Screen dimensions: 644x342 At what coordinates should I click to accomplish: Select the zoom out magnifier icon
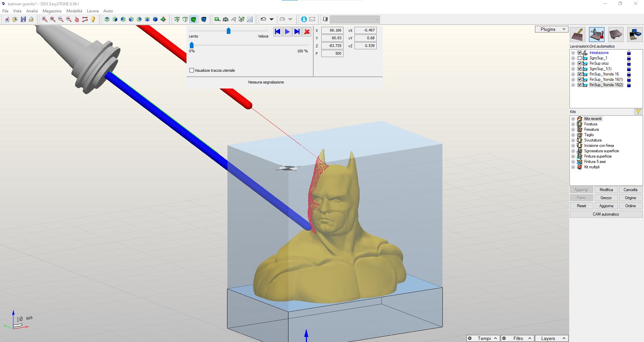pyautogui.click(x=61, y=19)
